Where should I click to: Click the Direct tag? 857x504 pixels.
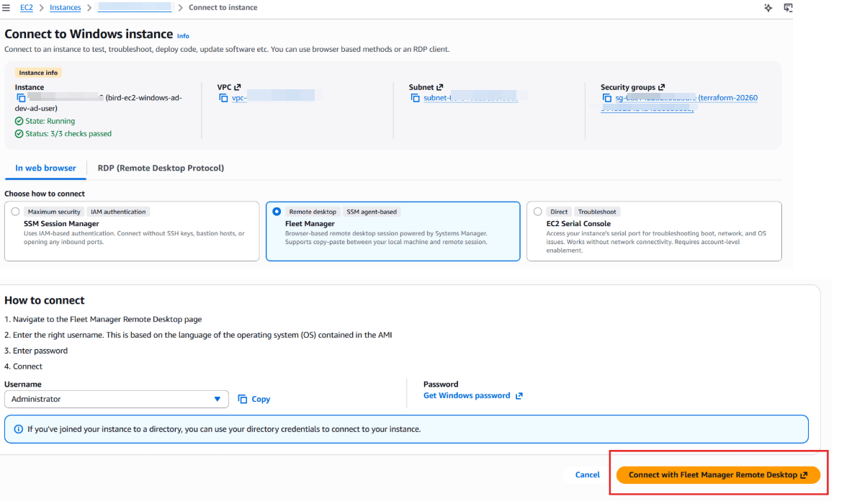coord(559,212)
